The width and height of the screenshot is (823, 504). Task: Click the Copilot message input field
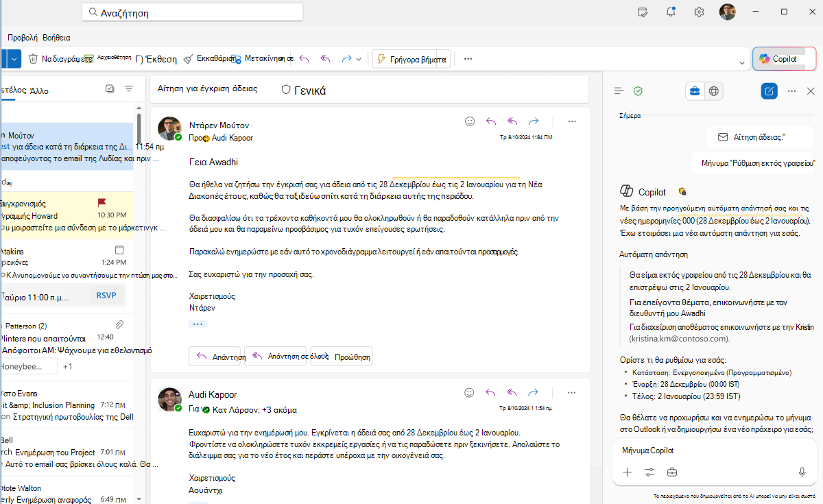(715, 451)
